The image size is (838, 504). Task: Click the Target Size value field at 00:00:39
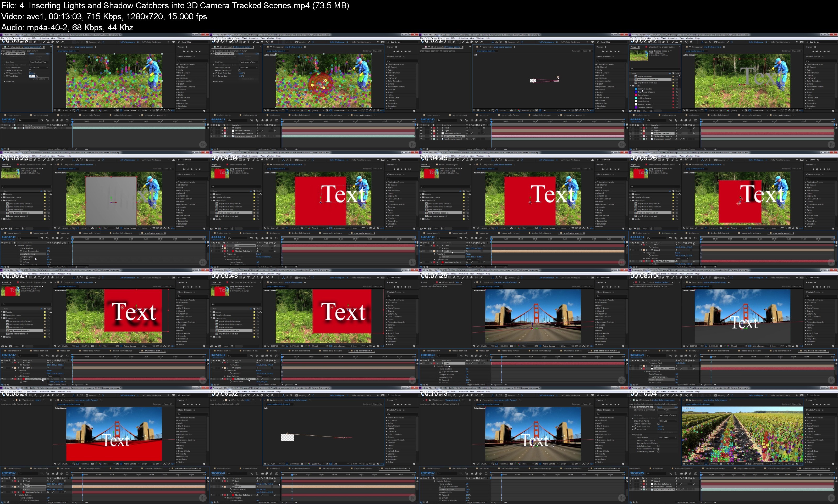click(x=32, y=76)
